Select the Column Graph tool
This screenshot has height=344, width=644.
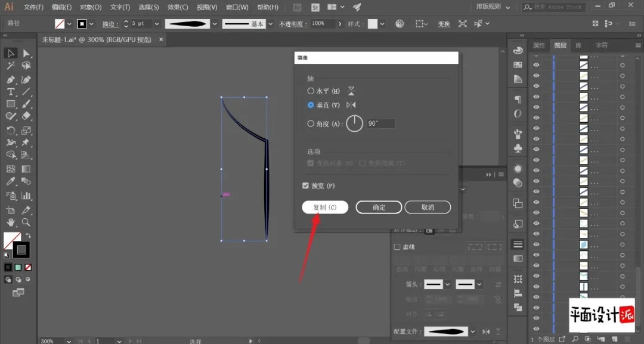pyautogui.click(x=26, y=196)
